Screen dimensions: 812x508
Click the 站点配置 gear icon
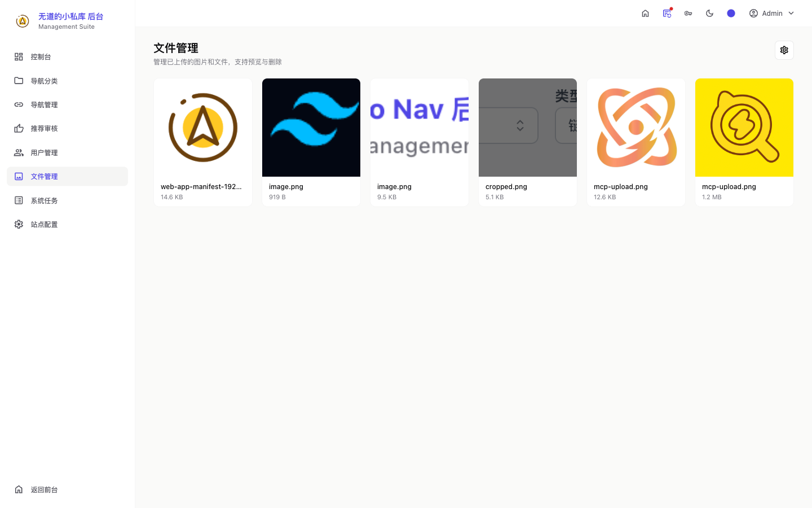point(19,224)
